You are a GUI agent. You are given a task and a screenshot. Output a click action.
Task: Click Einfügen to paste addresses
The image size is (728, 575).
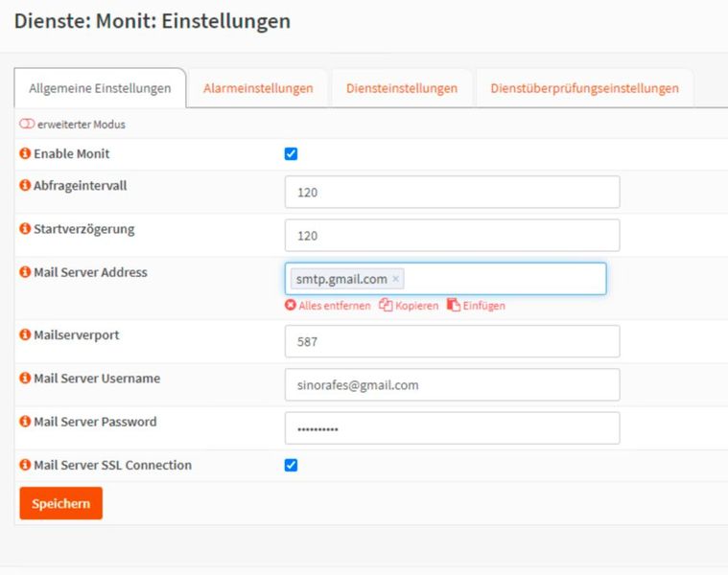(x=476, y=306)
